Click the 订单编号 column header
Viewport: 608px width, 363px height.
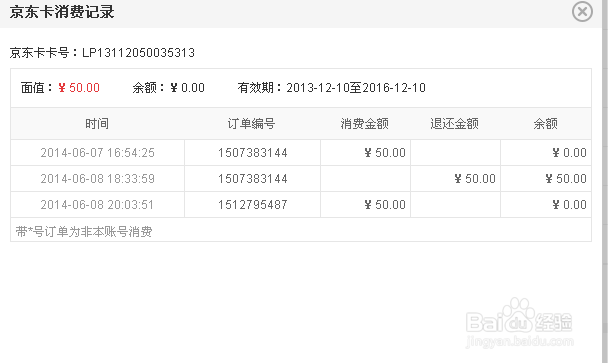coord(252,124)
